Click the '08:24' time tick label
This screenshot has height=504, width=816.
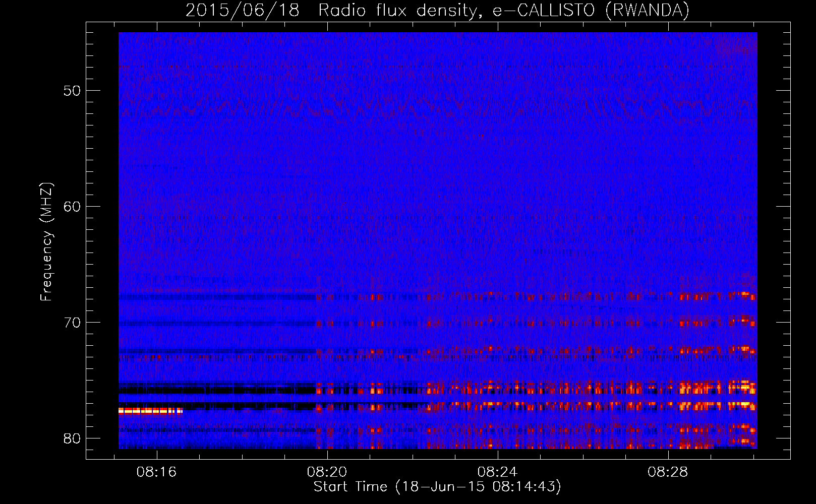point(497,472)
